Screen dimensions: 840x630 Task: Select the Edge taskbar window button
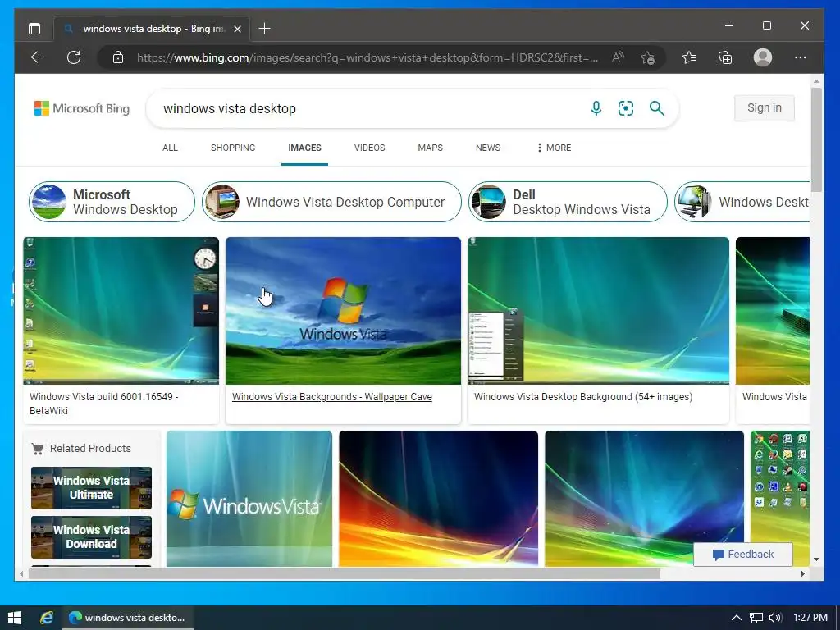click(x=127, y=618)
